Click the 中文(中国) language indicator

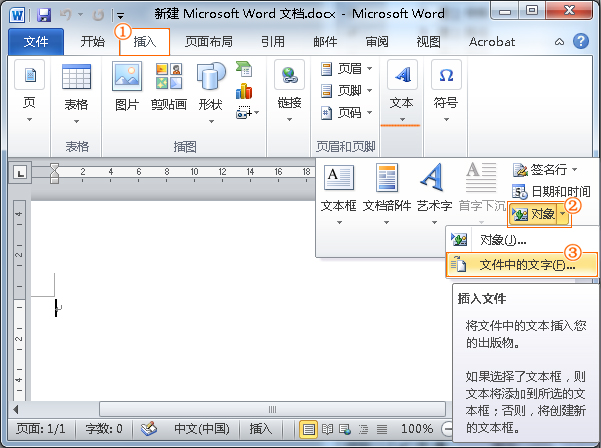click(x=202, y=428)
